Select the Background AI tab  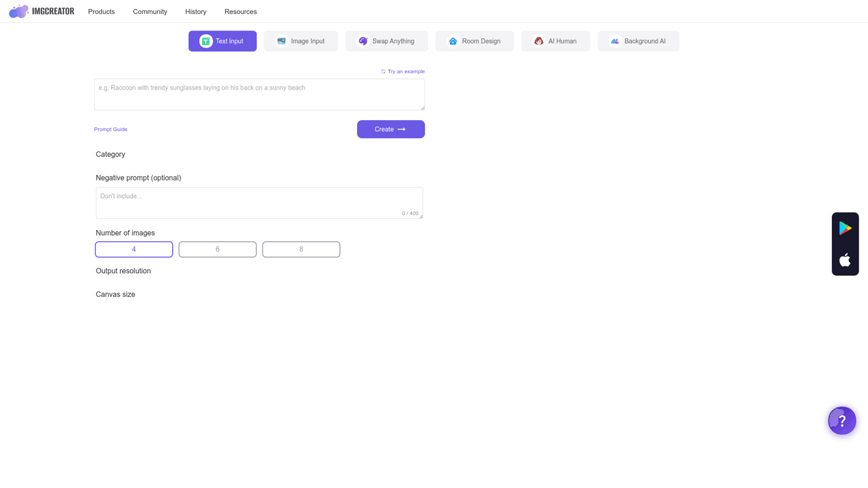(638, 41)
